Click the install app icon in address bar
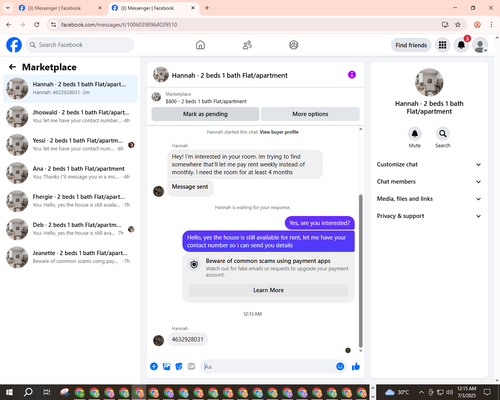 point(445,25)
